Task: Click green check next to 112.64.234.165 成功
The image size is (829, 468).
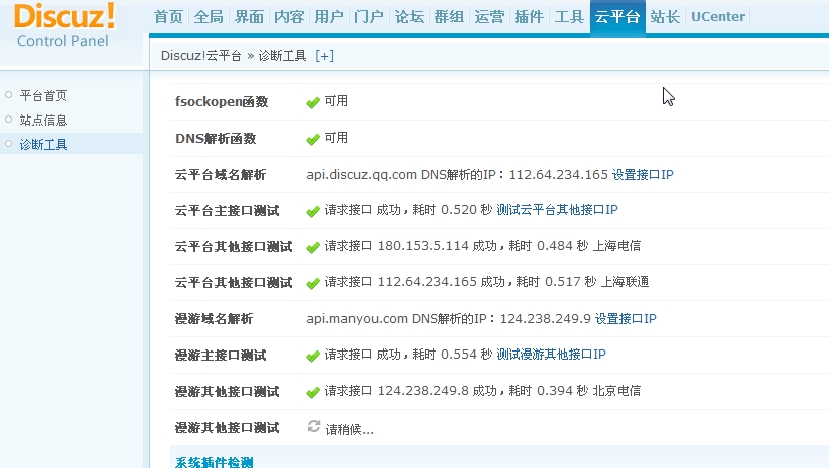Action: pos(313,283)
